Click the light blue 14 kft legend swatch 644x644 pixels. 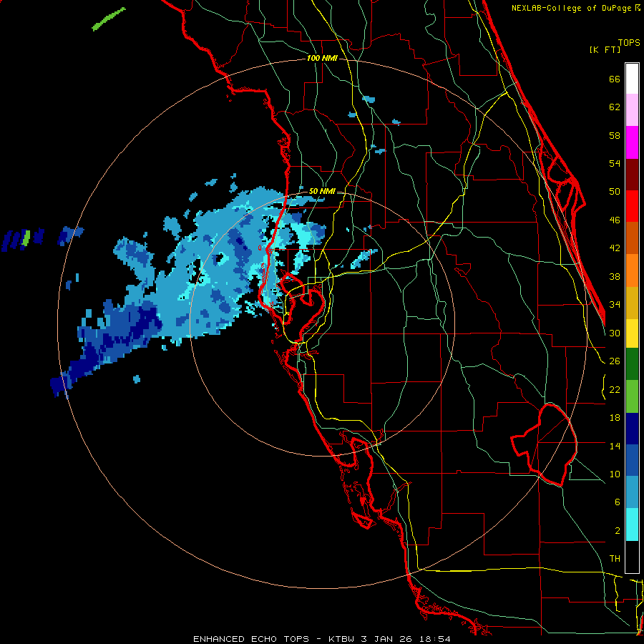(632, 492)
